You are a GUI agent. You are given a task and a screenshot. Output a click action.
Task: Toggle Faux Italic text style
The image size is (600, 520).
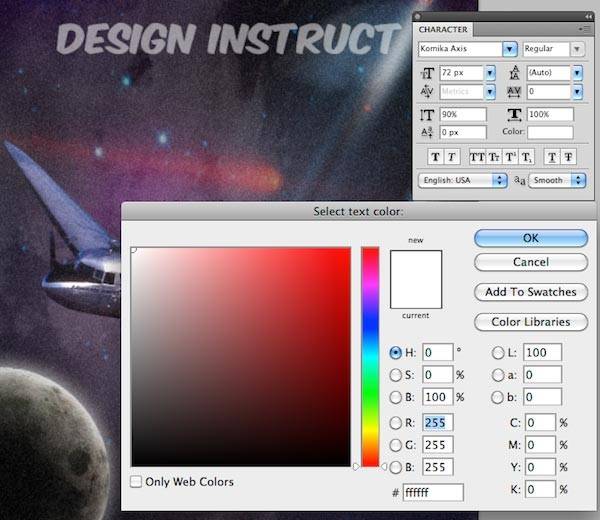click(450, 156)
